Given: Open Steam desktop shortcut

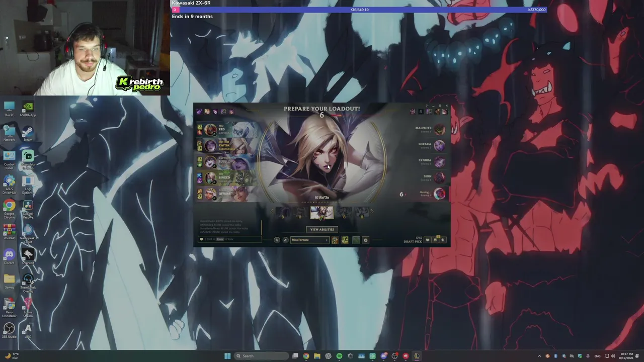Looking at the screenshot, I should 28,134.
